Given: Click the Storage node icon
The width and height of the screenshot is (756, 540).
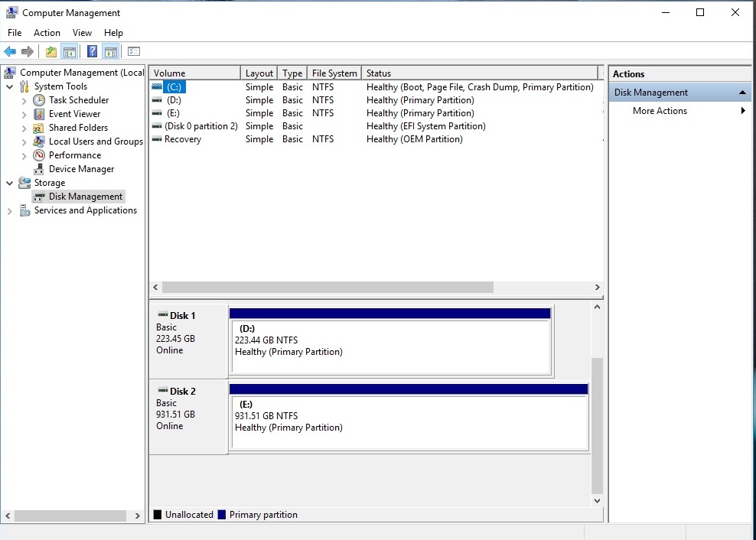Looking at the screenshot, I should tap(24, 183).
